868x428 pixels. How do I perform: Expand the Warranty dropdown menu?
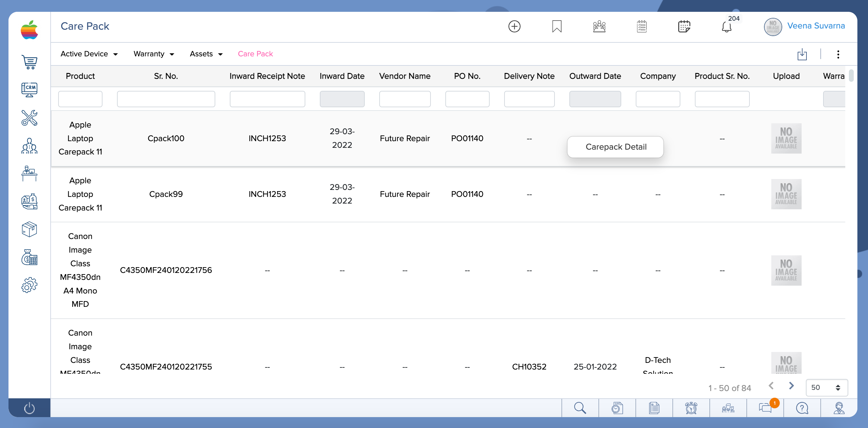[154, 54]
